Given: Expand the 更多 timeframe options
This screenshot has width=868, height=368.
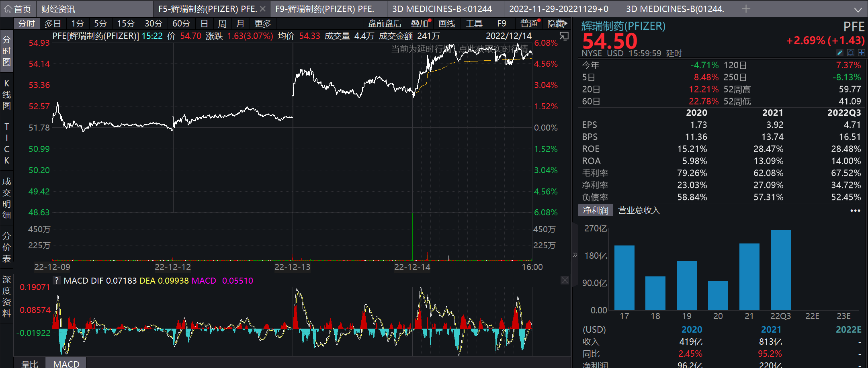Looking at the screenshot, I should [x=262, y=24].
